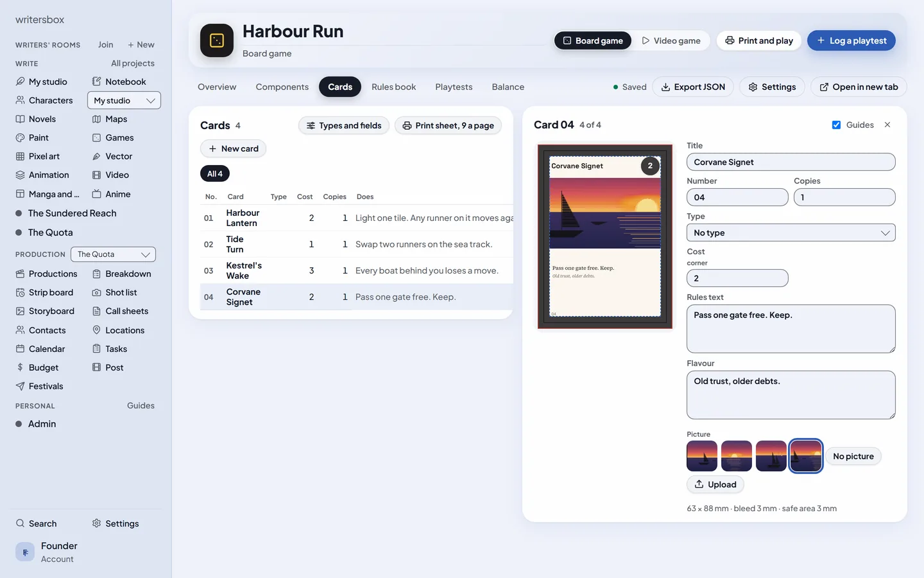Click the Print and play button

coord(759,40)
